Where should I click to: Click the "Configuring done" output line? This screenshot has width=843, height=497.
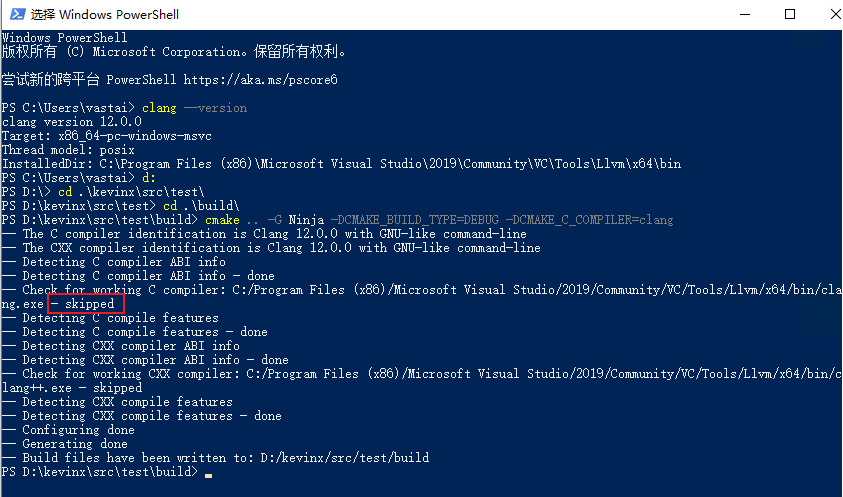78,429
